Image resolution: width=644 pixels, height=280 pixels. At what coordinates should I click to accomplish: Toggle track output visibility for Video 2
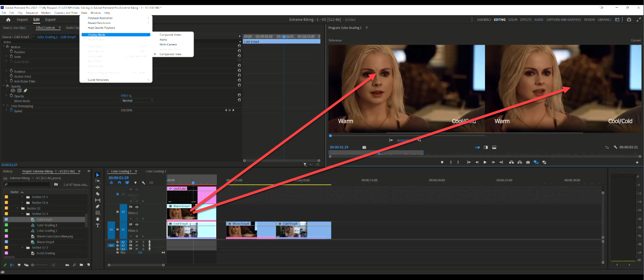point(137,207)
